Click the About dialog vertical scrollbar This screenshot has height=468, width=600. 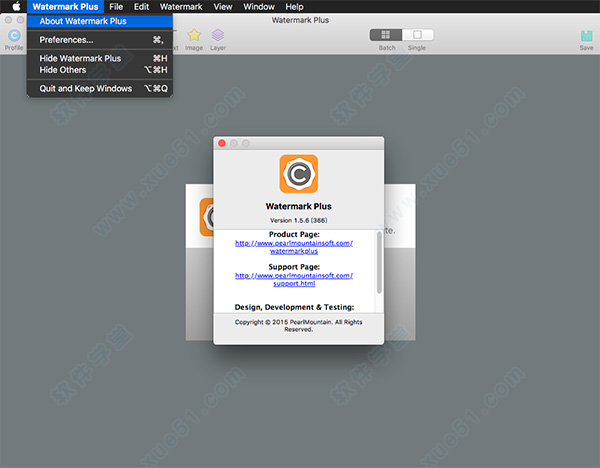coord(379,263)
